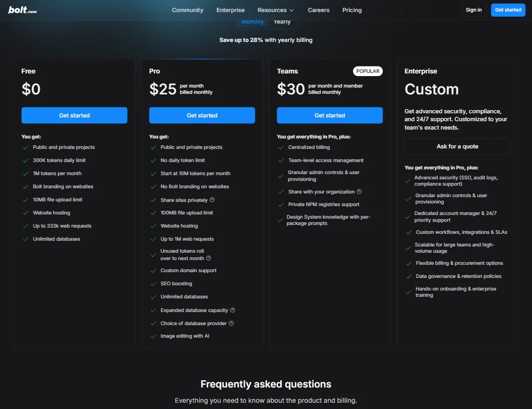Open the Enterprise nav item
Viewport: 532px width, 409px height.
pyautogui.click(x=230, y=10)
